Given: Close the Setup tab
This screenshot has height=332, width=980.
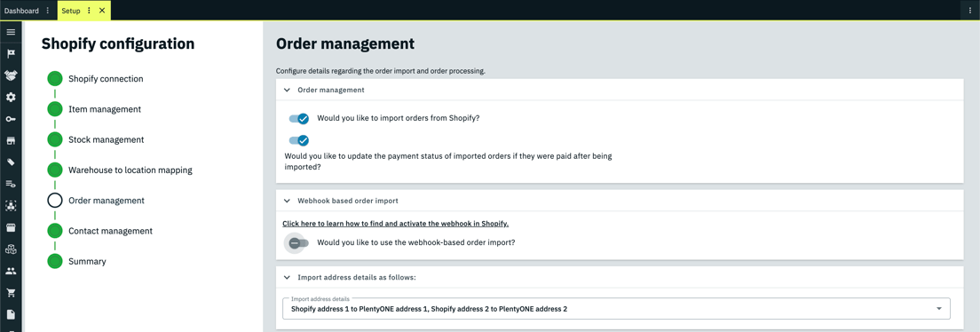Looking at the screenshot, I should tap(102, 11).
